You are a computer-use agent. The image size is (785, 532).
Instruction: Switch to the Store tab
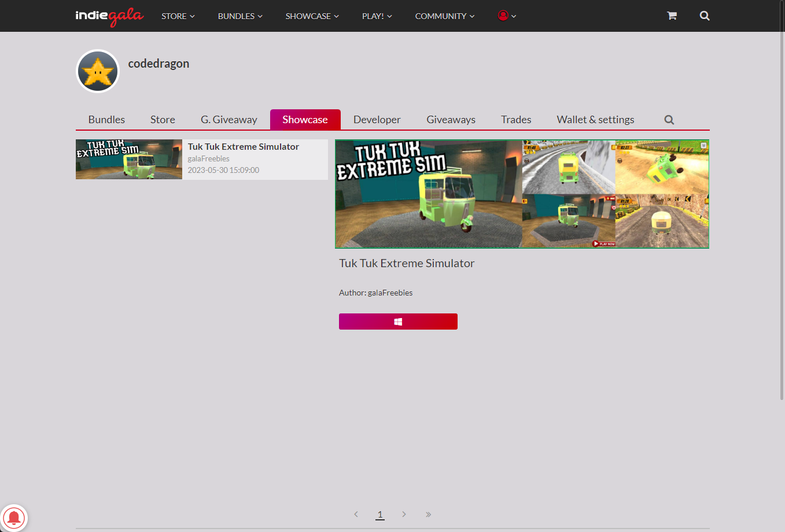[163, 120]
